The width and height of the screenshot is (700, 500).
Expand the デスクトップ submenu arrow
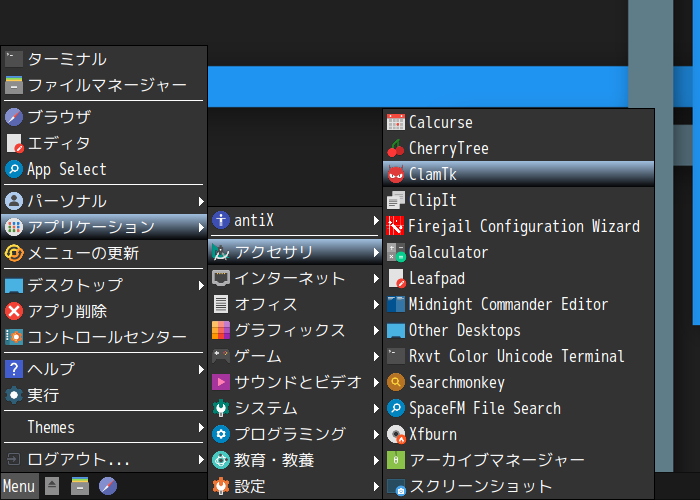[x=201, y=285]
